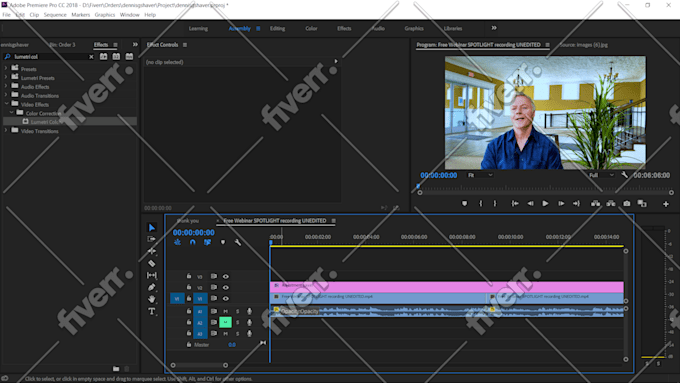Select the Slip tool
Image resolution: width=680 pixels, height=383 pixels.
(152, 275)
